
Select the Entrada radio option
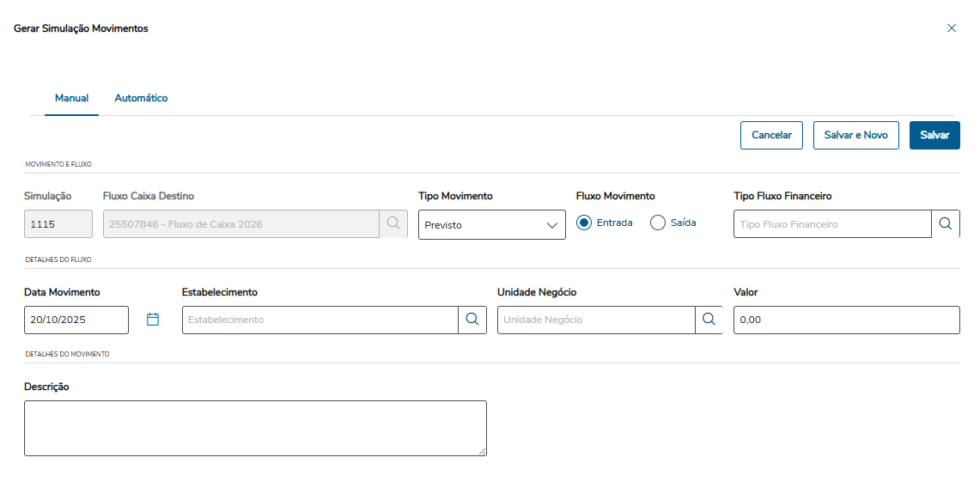585,223
